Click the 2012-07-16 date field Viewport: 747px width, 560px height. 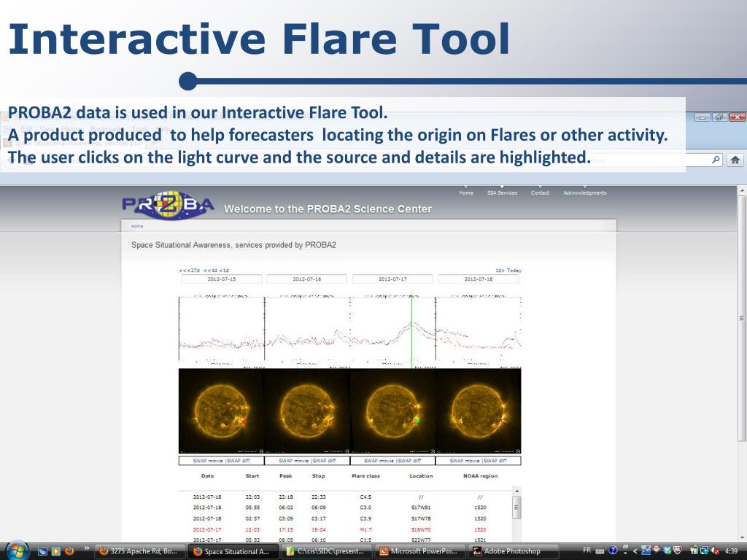point(307,279)
